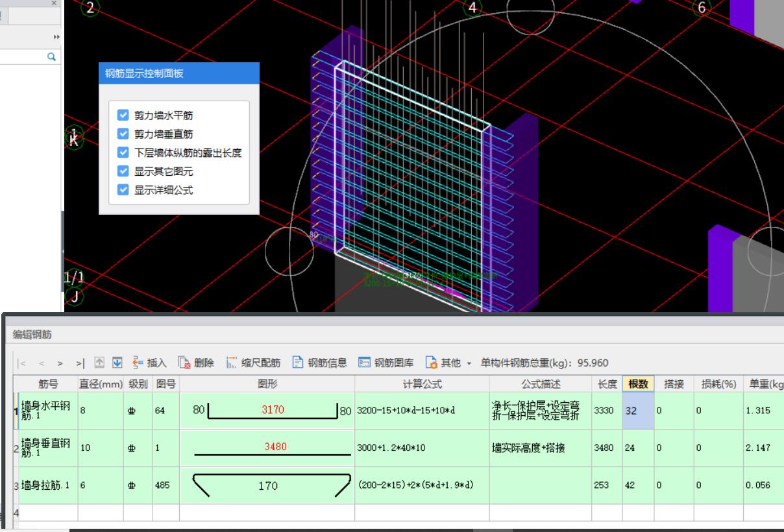Image resolution: width=784 pixels, height=532 pixels.
Task: Click 根数 cell with value 32
Action: (639, 410)
